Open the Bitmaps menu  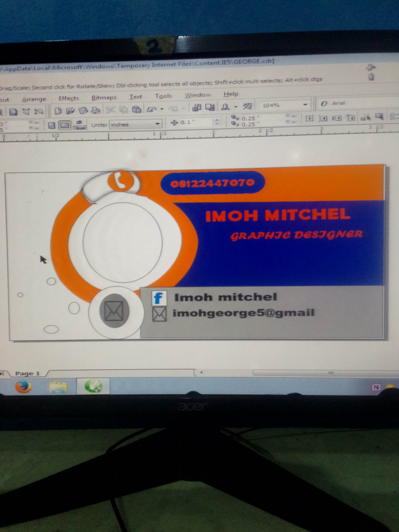point(104,97)
